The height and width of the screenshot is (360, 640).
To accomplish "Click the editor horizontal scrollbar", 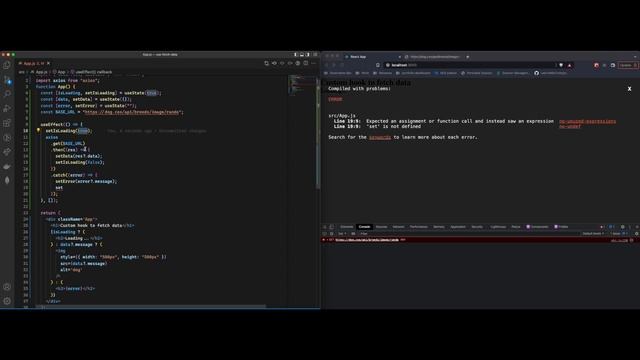I will [x=151, y=306].
